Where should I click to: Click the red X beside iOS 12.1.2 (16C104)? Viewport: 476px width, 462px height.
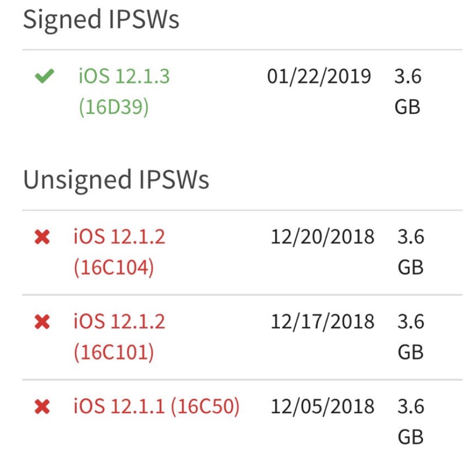click(42, 237)
